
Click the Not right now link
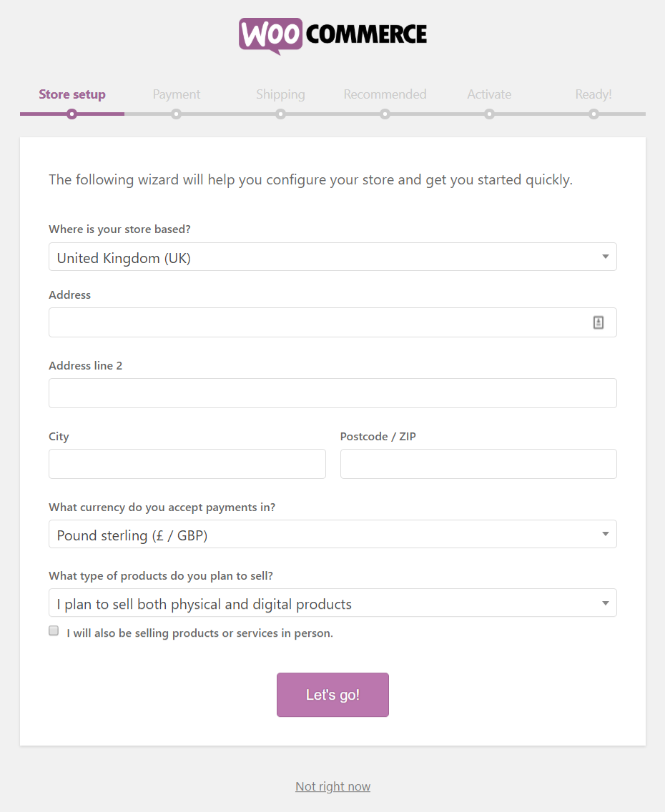[x=332, y=786]
